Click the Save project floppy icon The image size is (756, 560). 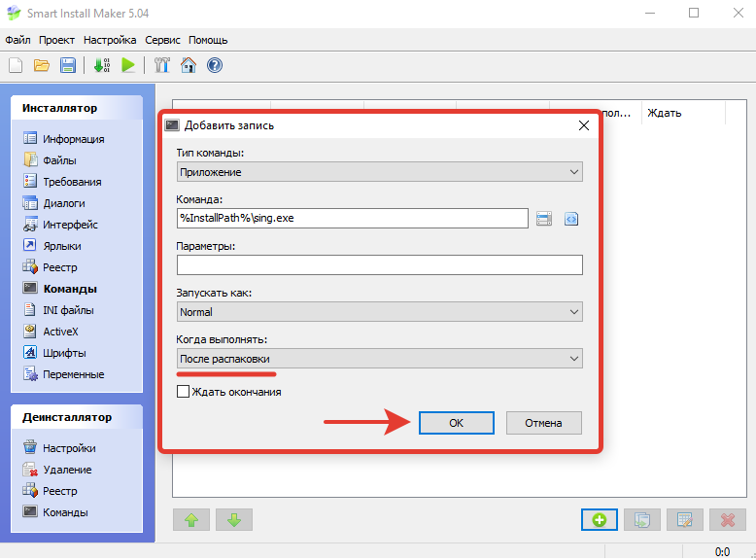67,65
